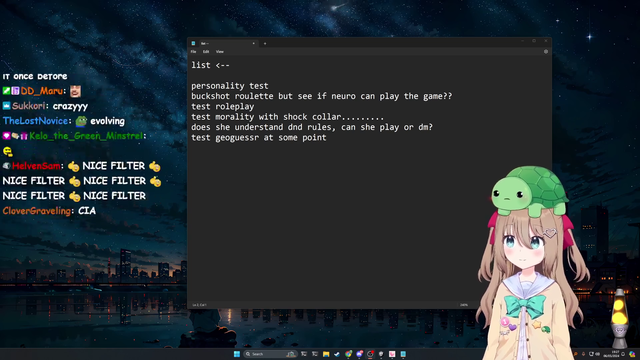Click the taskbar Search box
Screen dimensions: 640x360
click(270, 354)
